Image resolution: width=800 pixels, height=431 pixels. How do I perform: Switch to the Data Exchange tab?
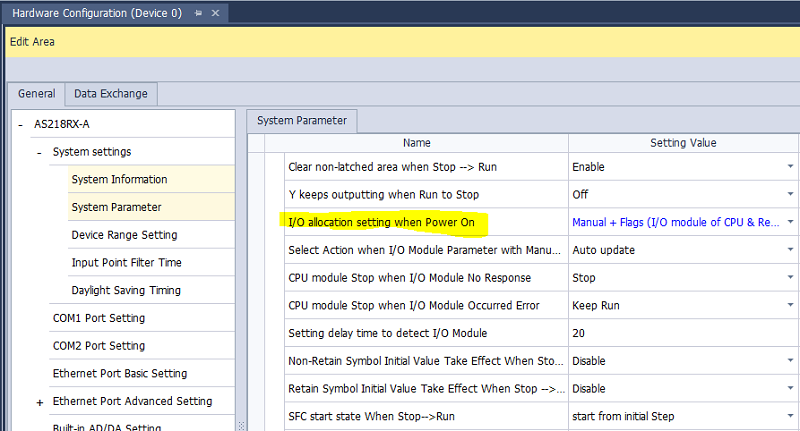[110, 94]
